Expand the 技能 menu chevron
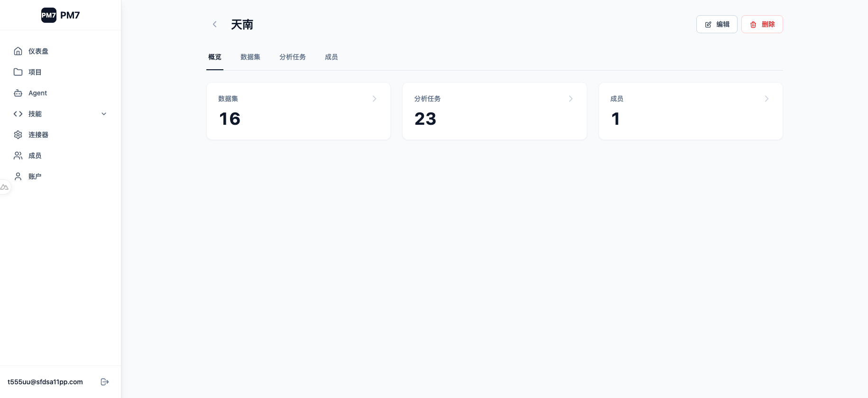This screenshot has height=398, width=868. click(x=104, y=114)
